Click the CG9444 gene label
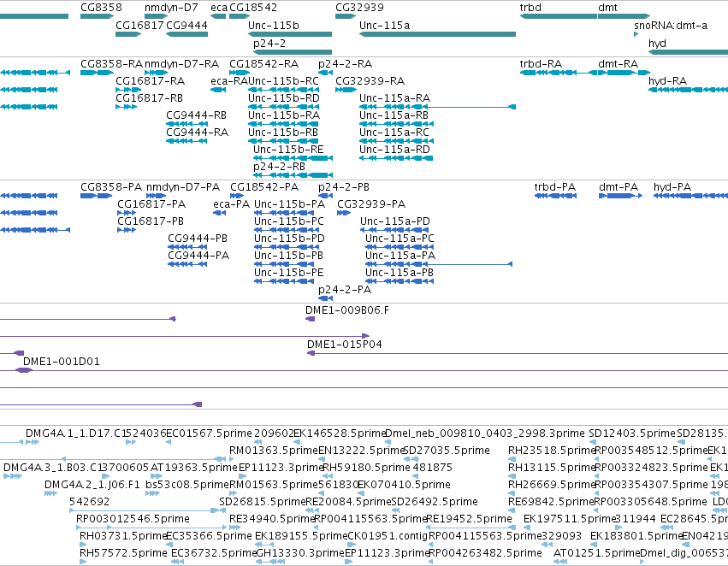Image resolution: width=728 pixels, height=566 pixels. tap(186, 25)
